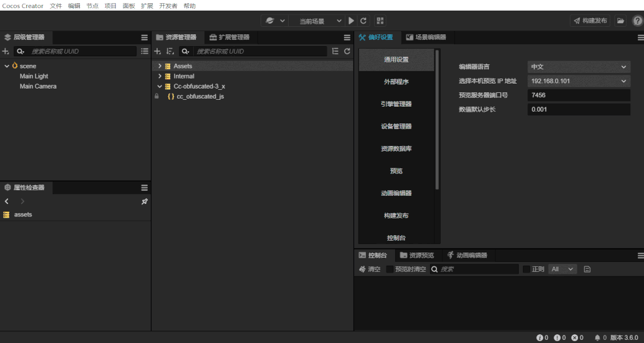
Task: Select the Main Camera node
Action: pos(38,86)
